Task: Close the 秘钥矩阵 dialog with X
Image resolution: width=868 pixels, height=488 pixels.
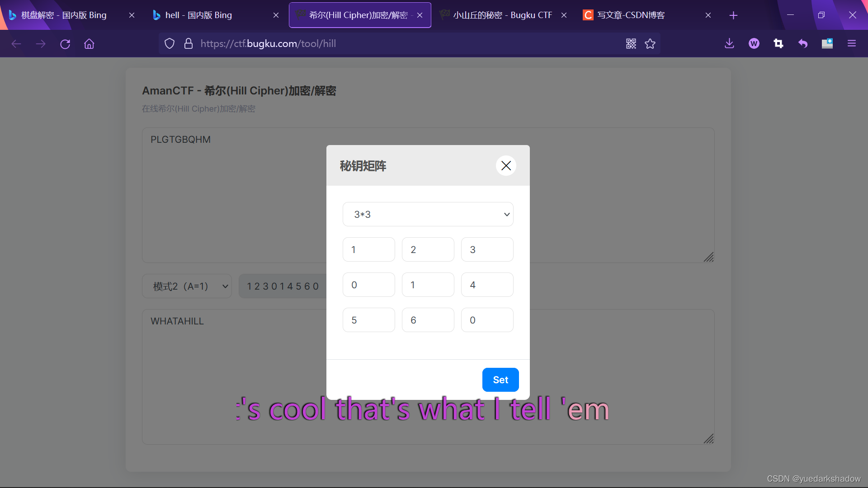Action: [x=506, y=165]
